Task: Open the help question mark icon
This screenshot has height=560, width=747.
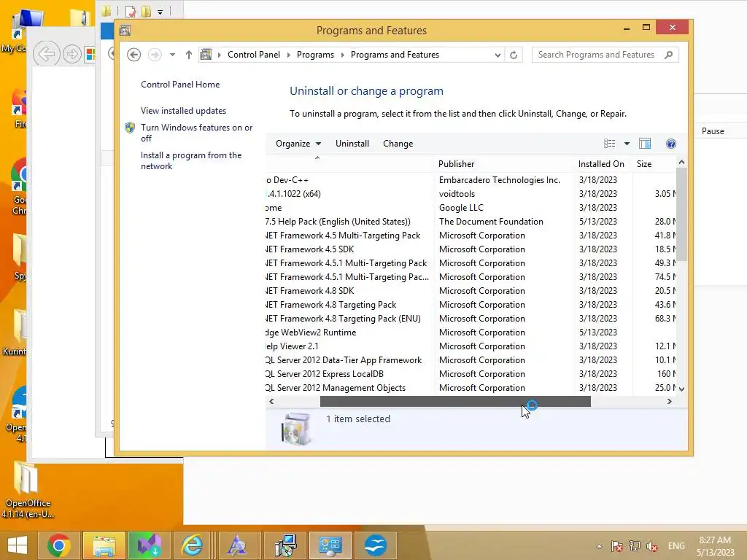Action: pos(671,144)
